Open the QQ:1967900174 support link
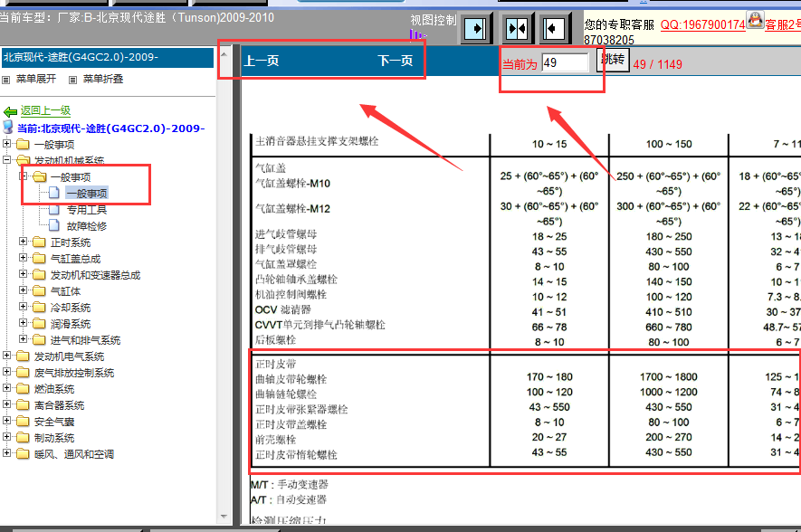The image size is (801, 532). 702,24
